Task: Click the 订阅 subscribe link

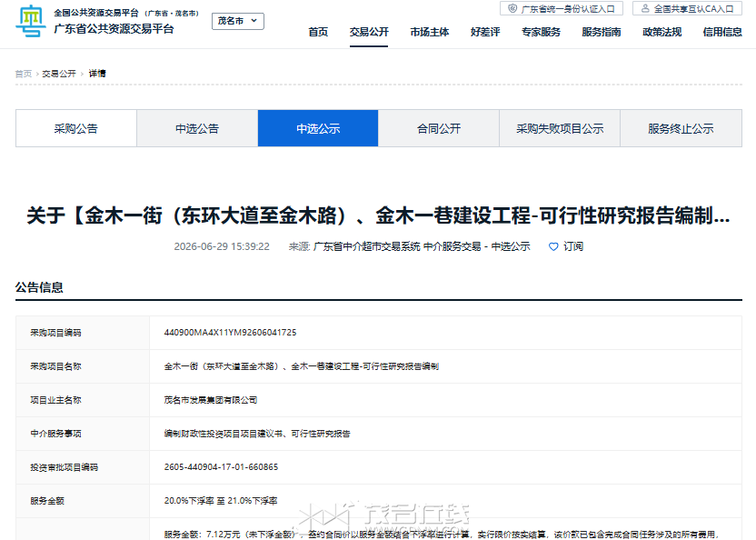Action: (x=573, y=246)
